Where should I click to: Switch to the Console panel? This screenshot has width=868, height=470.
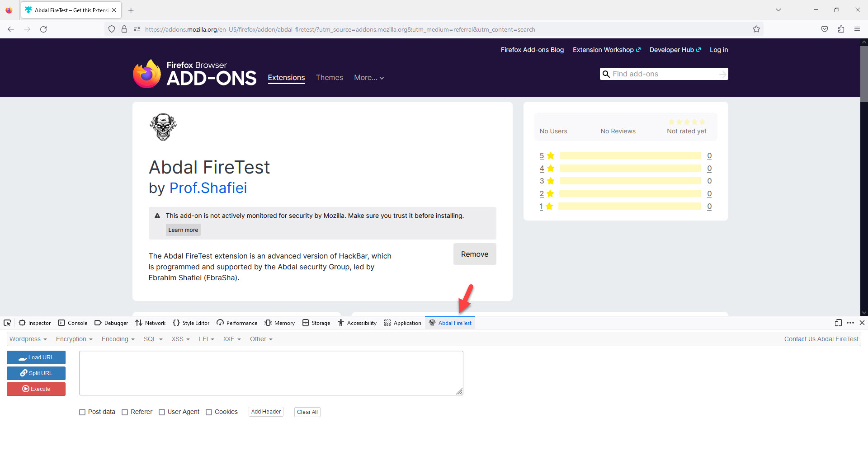(x=73, y=323)
